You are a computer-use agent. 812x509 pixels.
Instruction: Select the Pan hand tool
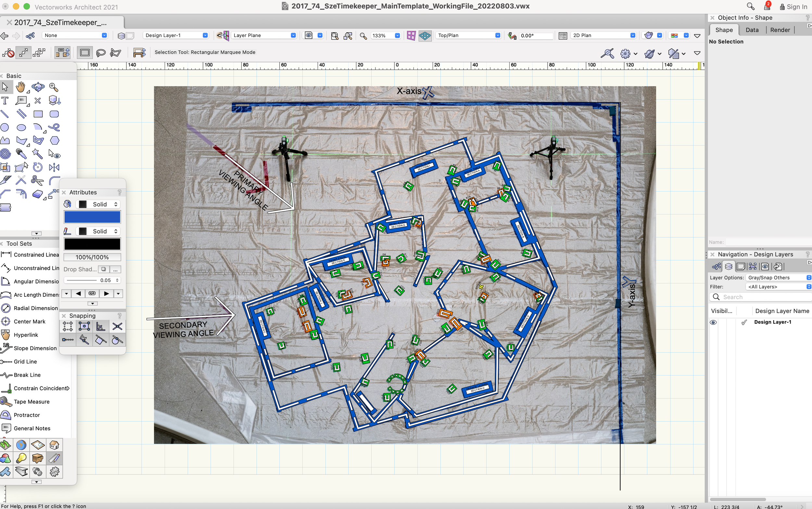pos(20,87)
